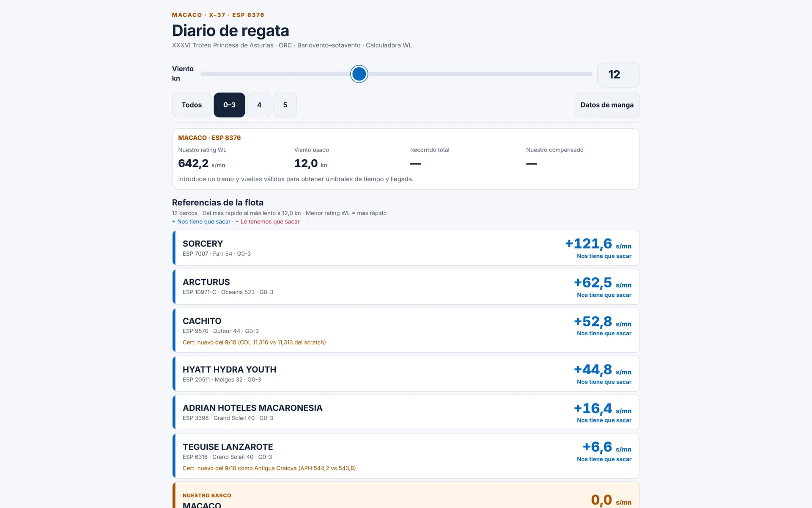The width and height of the screenshot is (812, 508).
Task: Select the ARCTURUS boat card
Action: pos(406,287)
